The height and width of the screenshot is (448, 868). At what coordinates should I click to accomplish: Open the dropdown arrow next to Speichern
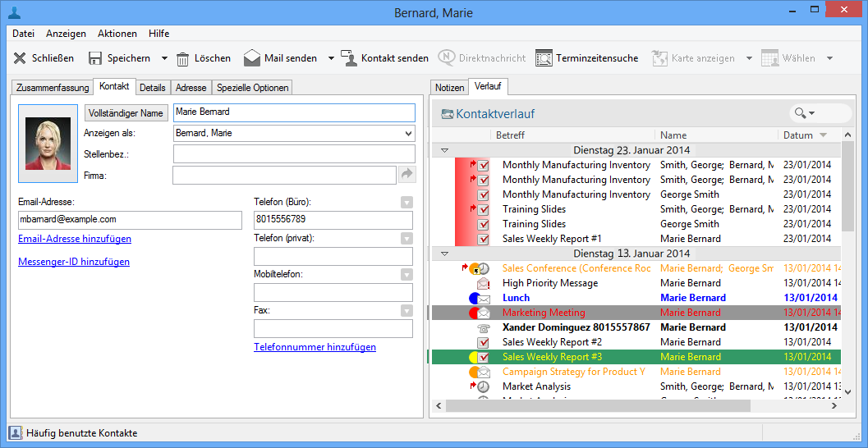tap(164, 58)
